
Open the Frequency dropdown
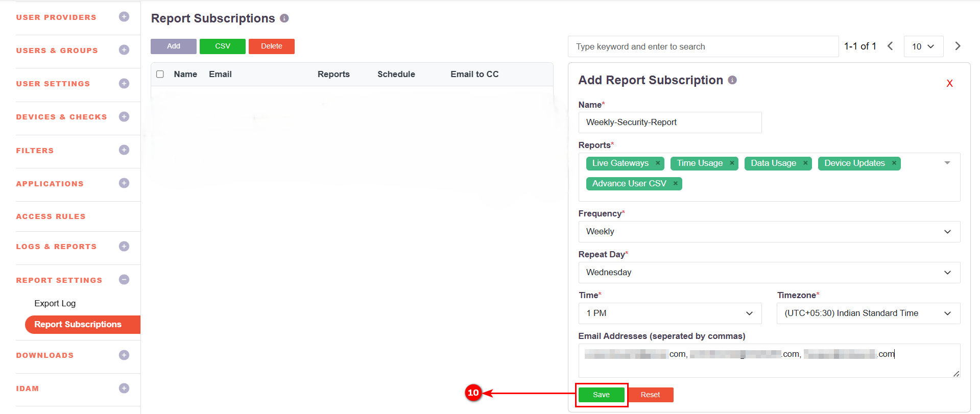click(x=769, y=232)
